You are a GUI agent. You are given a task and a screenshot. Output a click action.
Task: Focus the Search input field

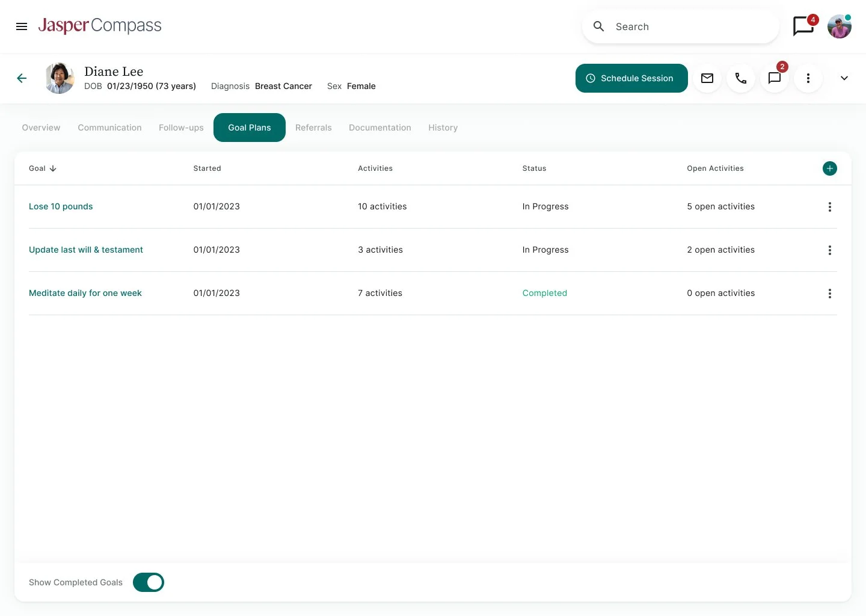[681, 26]
